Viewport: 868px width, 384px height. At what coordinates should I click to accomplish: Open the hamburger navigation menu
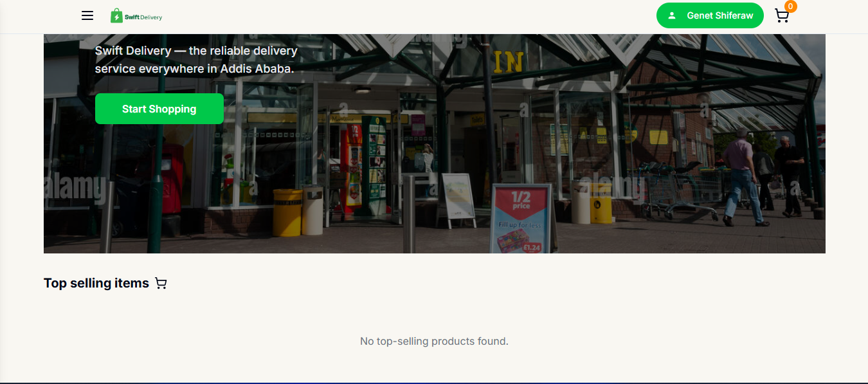click(87, 15)
